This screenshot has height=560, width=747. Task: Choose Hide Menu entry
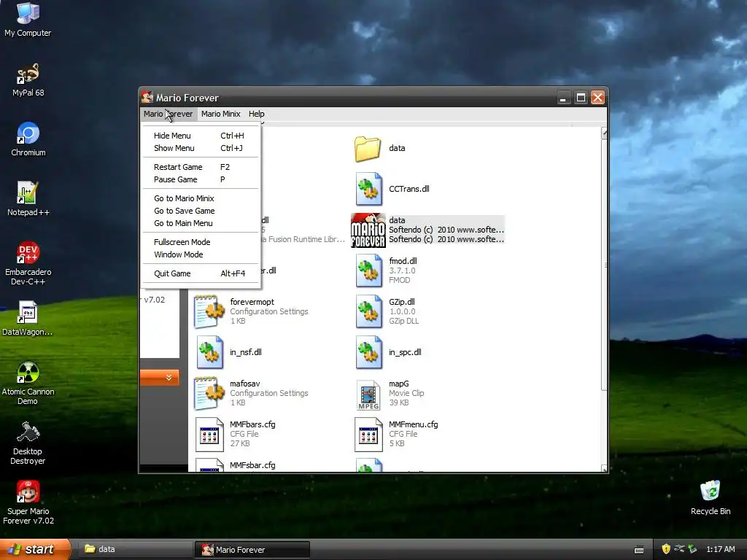[x=200, y=136]
